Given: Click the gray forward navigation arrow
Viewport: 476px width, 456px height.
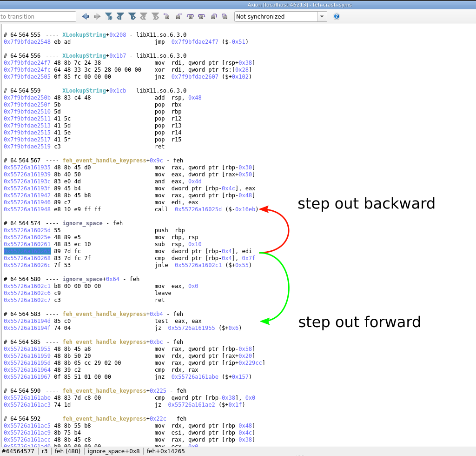Looking at the screenshot, I should (x=97, y=16).
